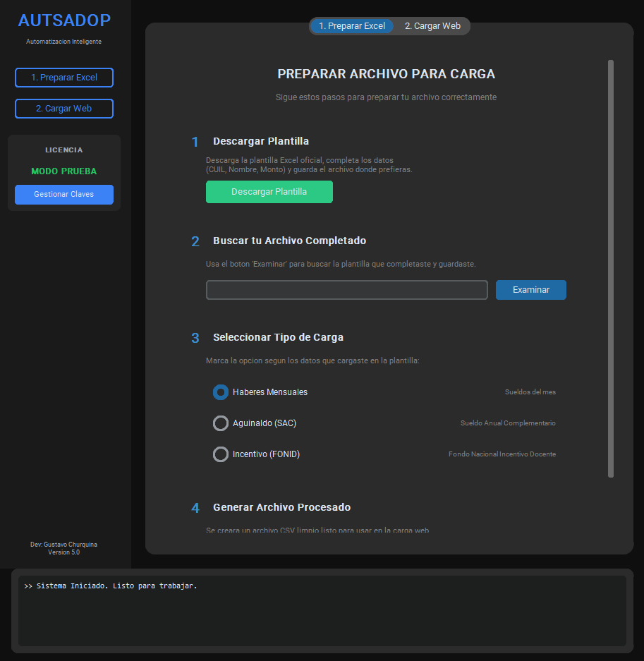Click the "Dev: Gustavo Churquina" credit text
Viewport: 644px width, 661px height.
click(64, 545)
